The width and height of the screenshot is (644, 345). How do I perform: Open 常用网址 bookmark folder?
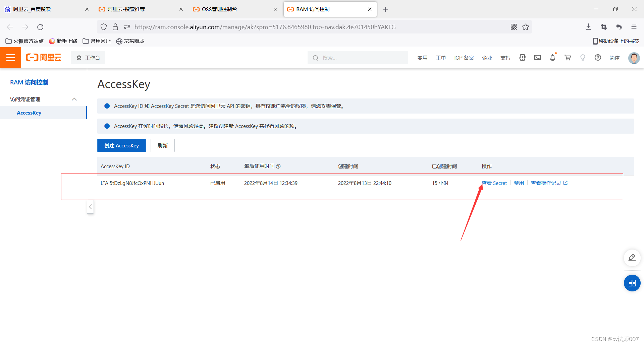click(x=97, y=41)
